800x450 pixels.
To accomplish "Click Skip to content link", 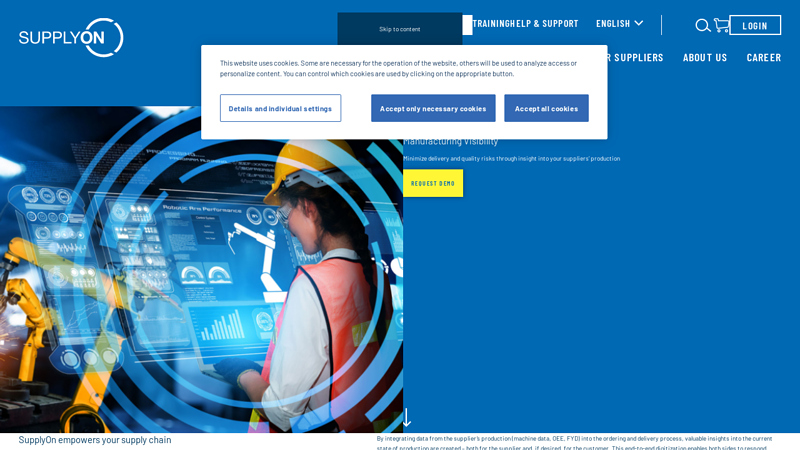I will (x=399, y=29).
